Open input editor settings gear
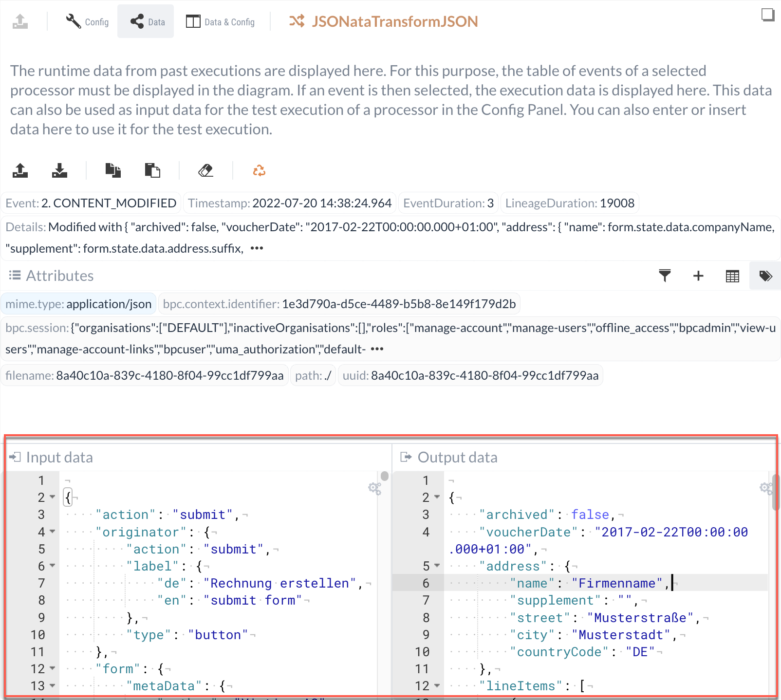781x700 pixels. [374, 488]
